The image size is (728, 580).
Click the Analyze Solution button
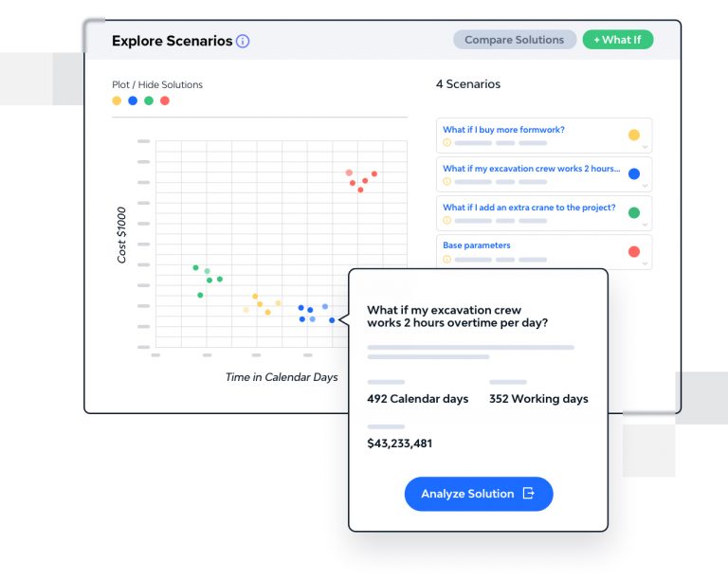coord(478,494)
